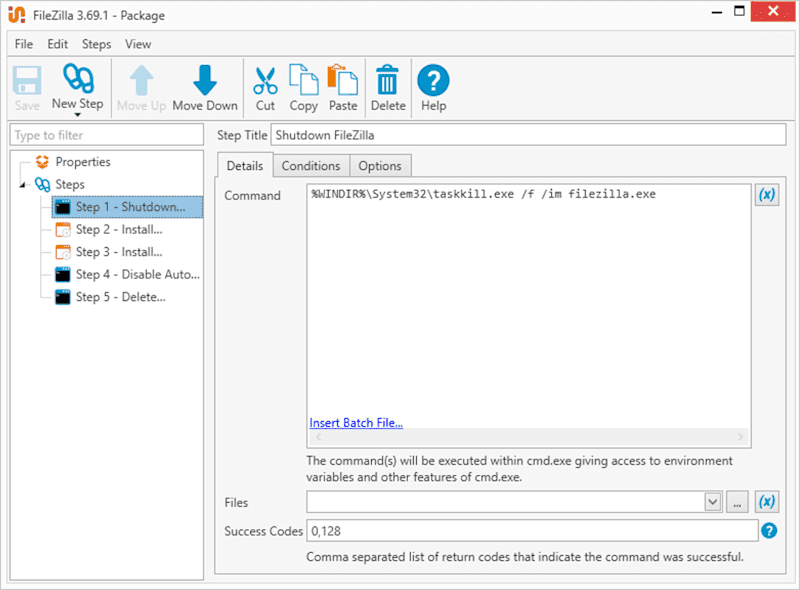
Task: Select Step 5 - Delete in tree
Action: click(x=120, y=297)
